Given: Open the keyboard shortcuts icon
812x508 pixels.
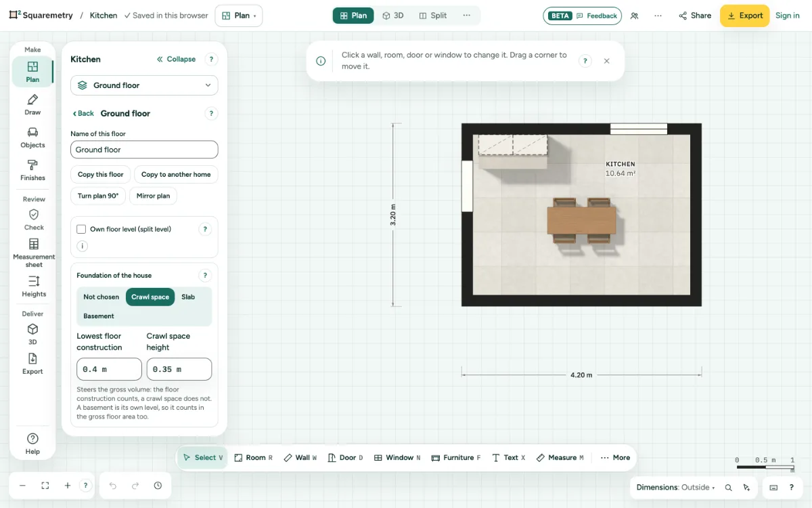Looking at the screenshot, I should point(773,487).
